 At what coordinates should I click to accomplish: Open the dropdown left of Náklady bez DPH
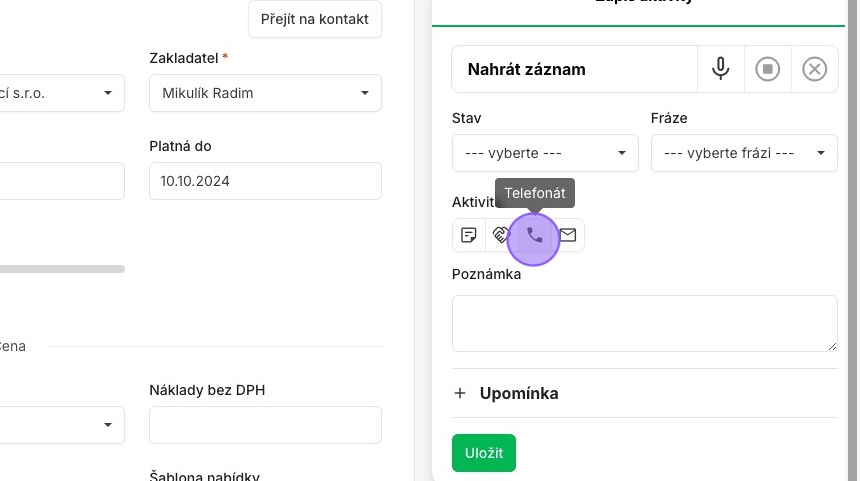[x=61, y=425]
